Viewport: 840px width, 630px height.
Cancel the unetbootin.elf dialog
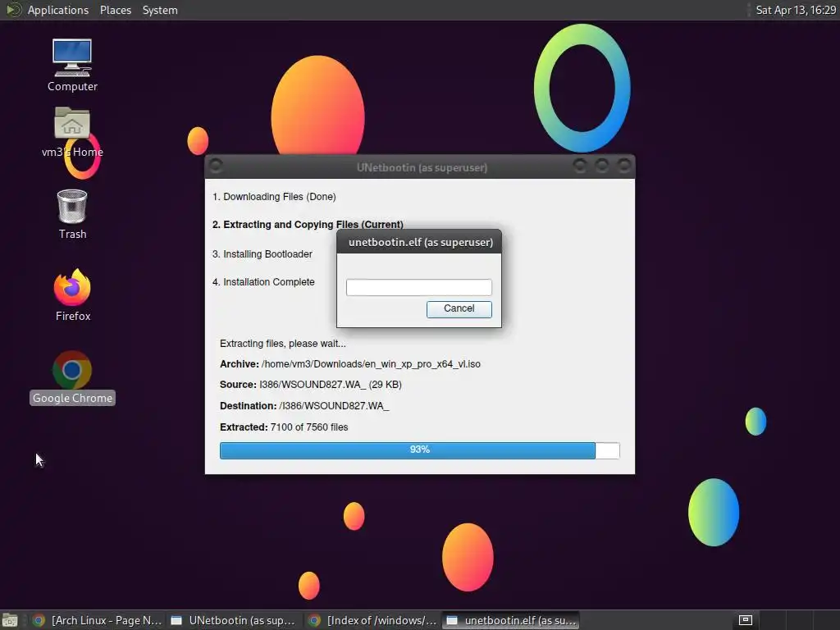[x=459, y=308]
